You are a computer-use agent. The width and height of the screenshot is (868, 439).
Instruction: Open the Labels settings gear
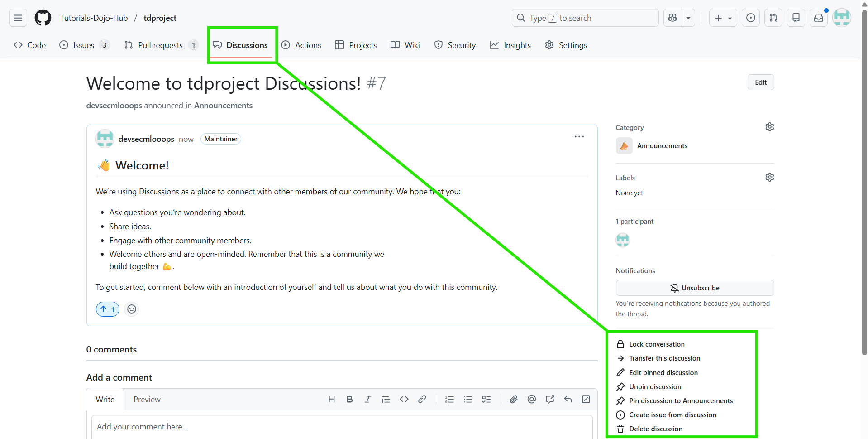[x=770, y=177]
